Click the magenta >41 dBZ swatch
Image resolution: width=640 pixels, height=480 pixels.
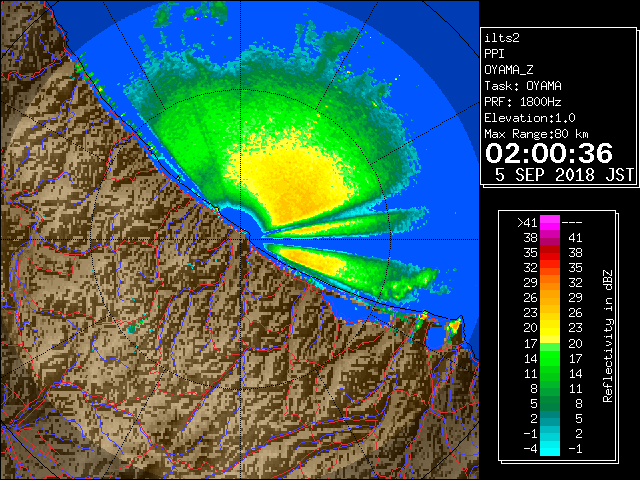(x=550, y=223)
